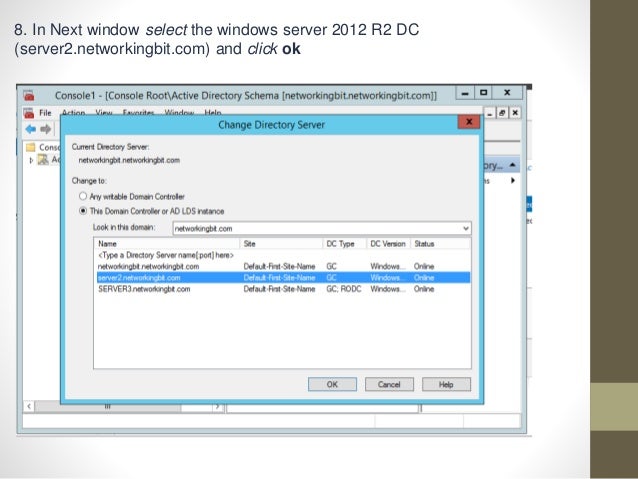This screenshot has width=638, height=479.
Task: Select the Console Root folder icon
Action: click(x=31, y=147)
